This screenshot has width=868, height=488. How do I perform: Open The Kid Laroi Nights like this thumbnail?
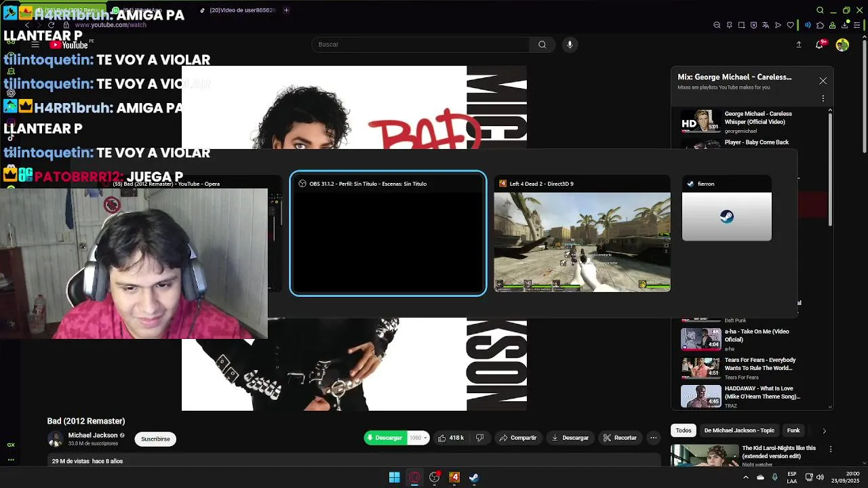pos(705,455)
